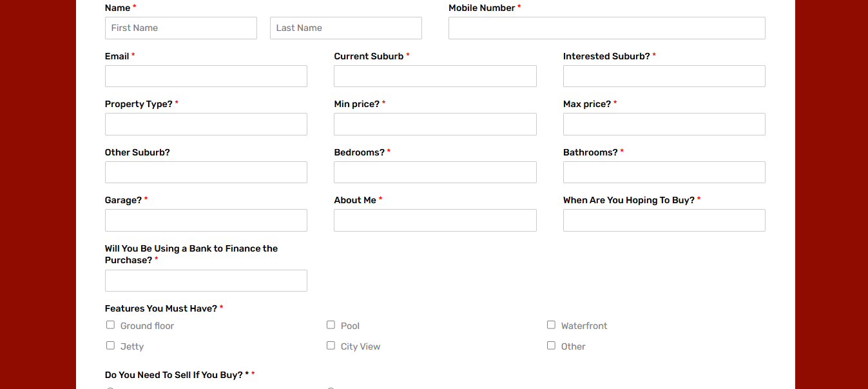Enable the Ground floor checkbox

[x=110, y=324]
